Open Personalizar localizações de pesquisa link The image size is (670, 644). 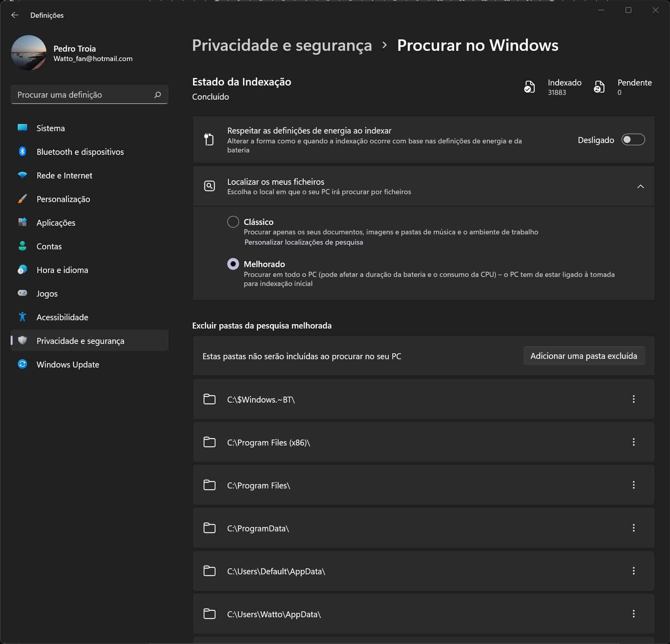pyautogui.click(x=304, y=242)
